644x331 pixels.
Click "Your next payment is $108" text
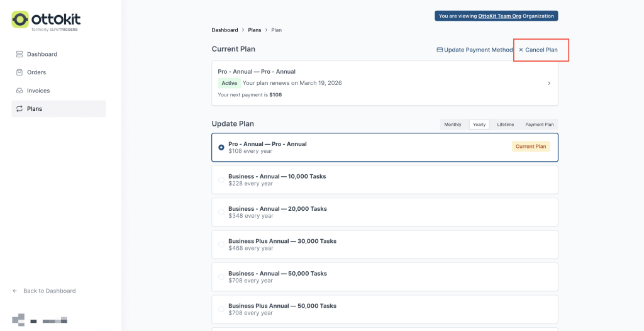click(x=250, y=94)
